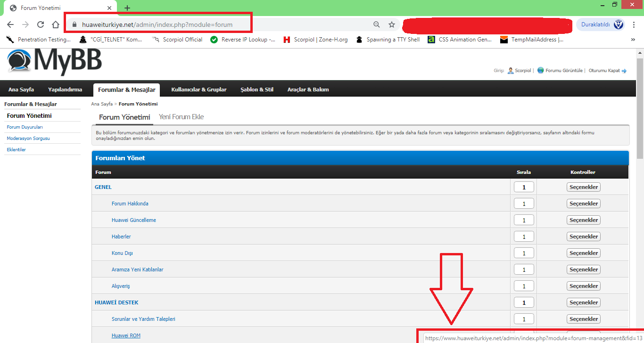Screen dimensions: 644x343
Task: Open Seçenekler dropdown for HUAWEİ DESTEK
Action: coord(584,302)
